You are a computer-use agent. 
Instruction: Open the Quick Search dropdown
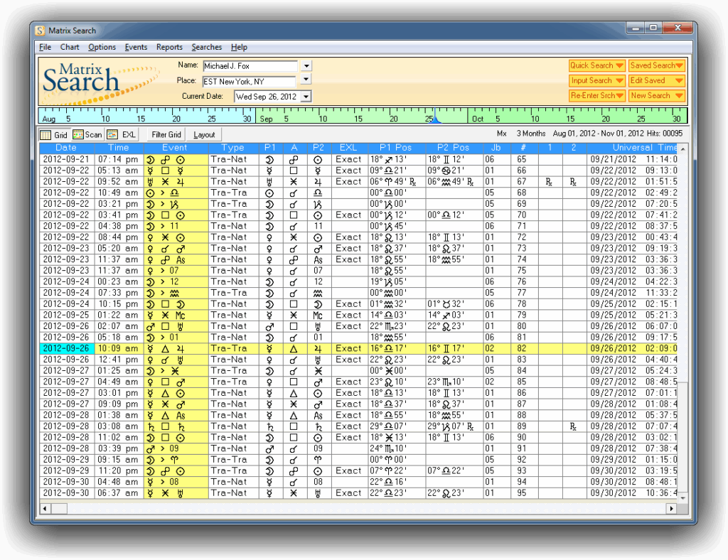point(596,65)
